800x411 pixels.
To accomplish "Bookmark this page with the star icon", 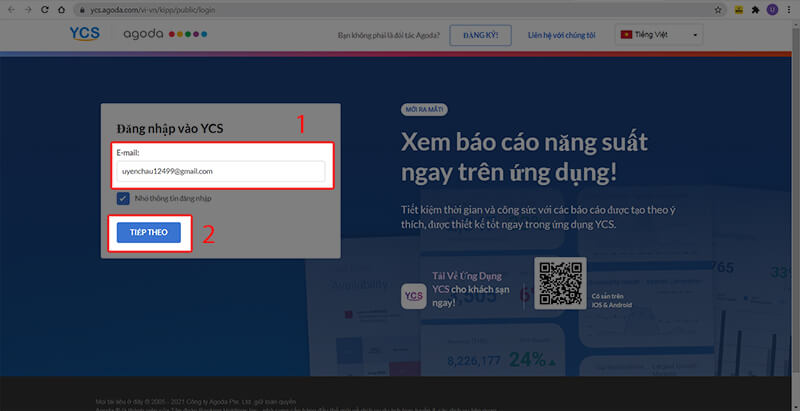I will pos(718,8).
